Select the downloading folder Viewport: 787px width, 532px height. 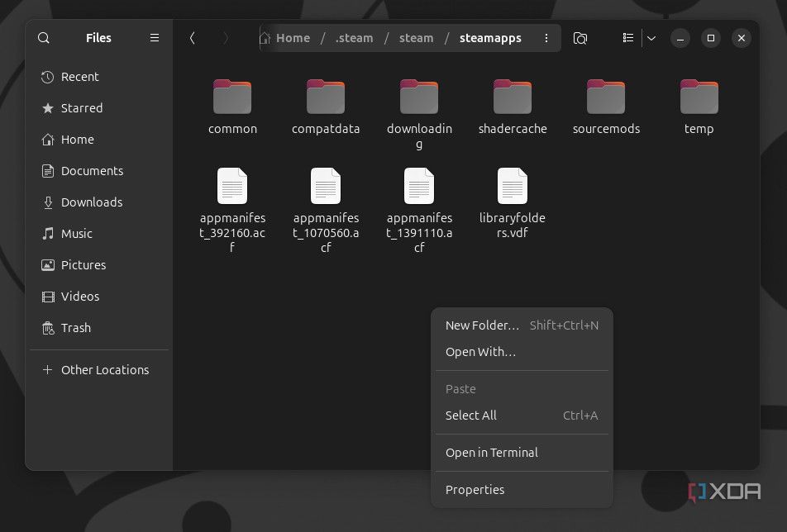click(419, 114)
